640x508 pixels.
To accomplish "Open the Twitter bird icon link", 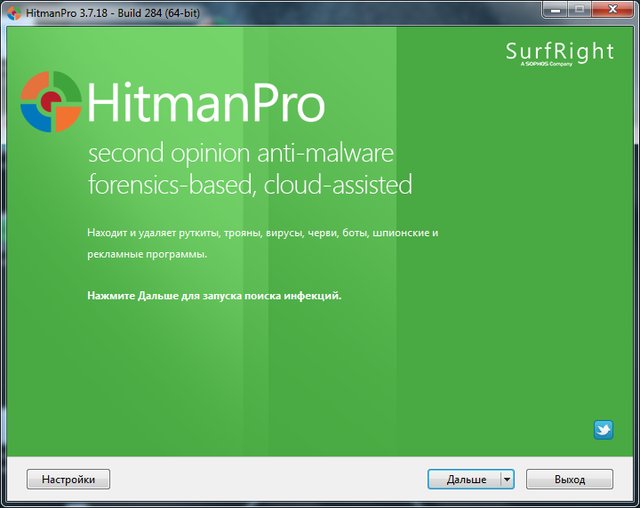I will [603, 430].
